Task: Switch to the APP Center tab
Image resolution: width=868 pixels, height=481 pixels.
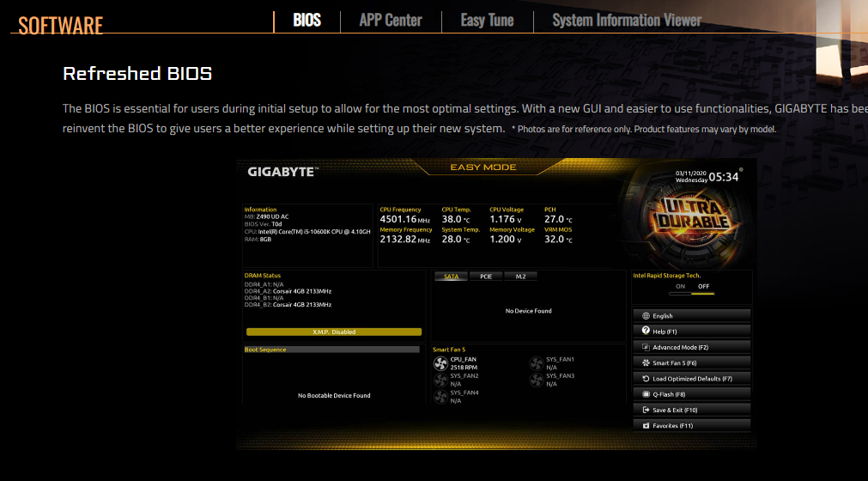Action: 391,21
